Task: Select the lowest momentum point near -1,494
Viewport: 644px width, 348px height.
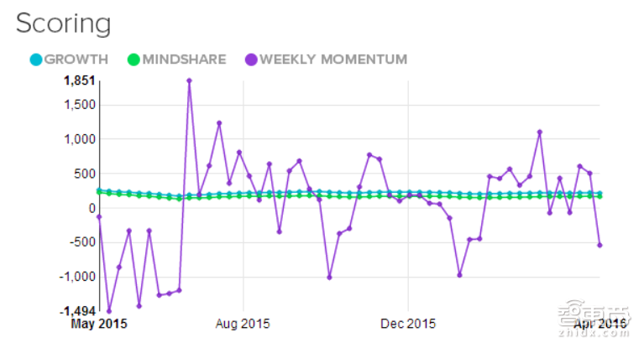Action: (x=109, y=311)
